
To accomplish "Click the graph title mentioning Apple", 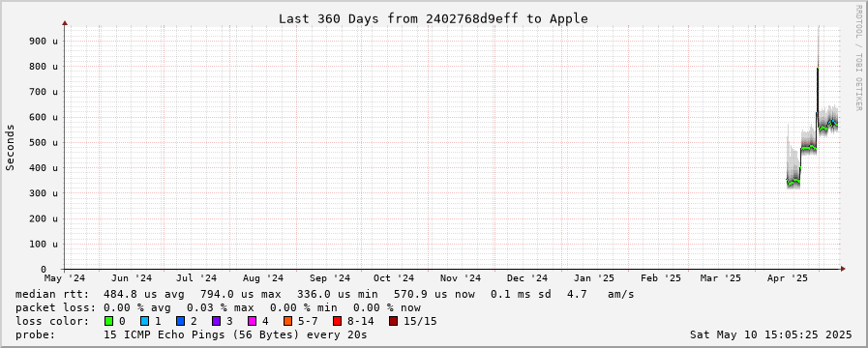I will click(433, 18).
